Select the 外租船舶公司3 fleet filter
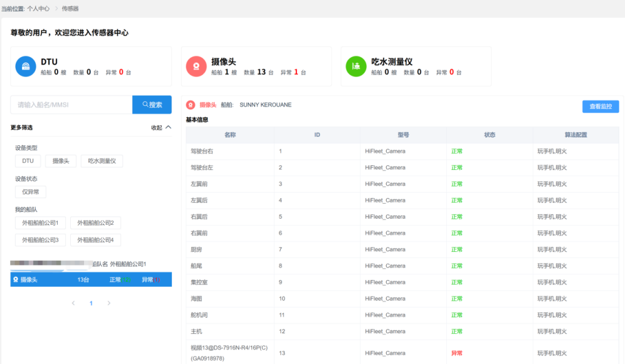625x364 pixels. click(x=40, y=240)
